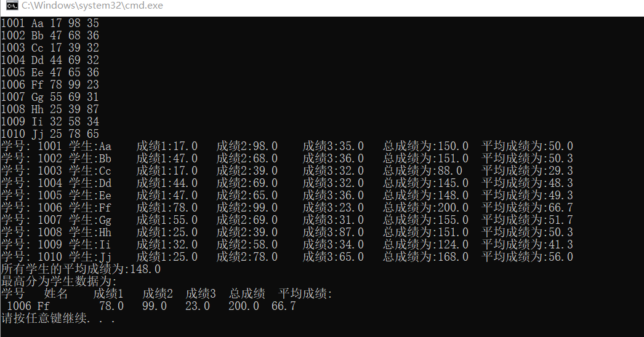Click the '平均成绩:' column header
The width and height of the screenshot is (644, 337).
305,294
